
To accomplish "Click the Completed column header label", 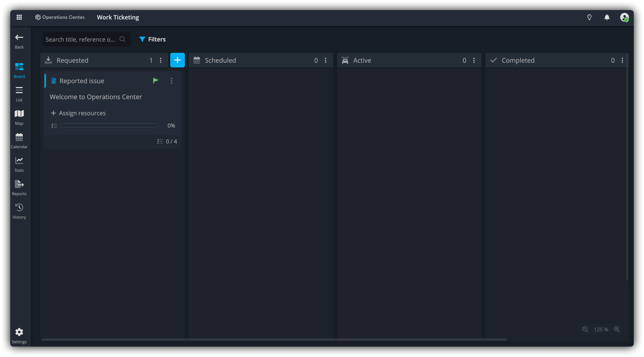I will coord(518,60).
